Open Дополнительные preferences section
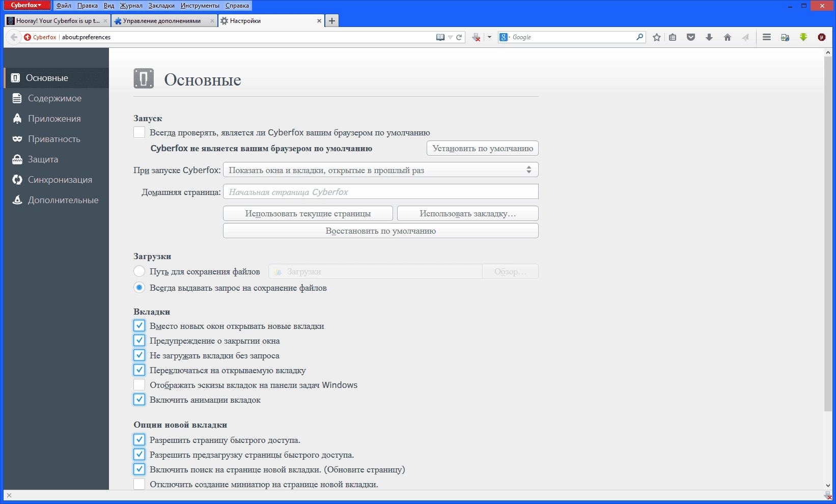The image size is (836, 504). [57, 200]
